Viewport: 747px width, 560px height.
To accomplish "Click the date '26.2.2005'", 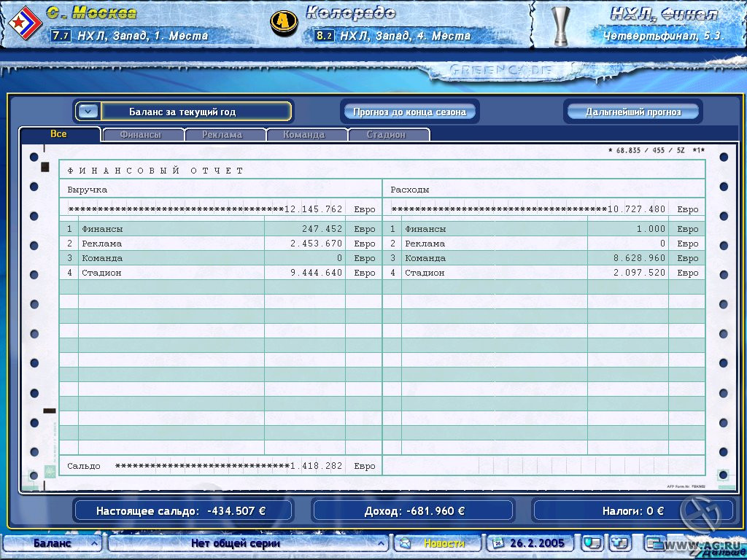I will tap(537, 542).
